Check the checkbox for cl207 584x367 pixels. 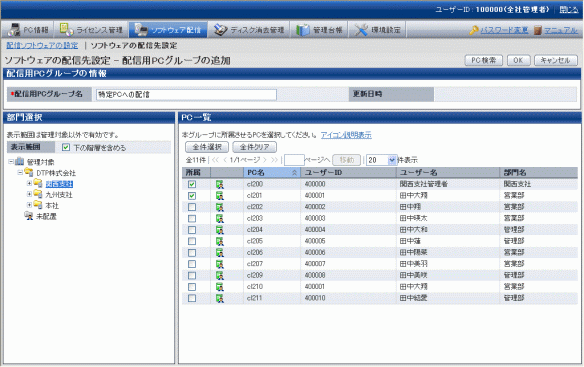coord(192,264)
